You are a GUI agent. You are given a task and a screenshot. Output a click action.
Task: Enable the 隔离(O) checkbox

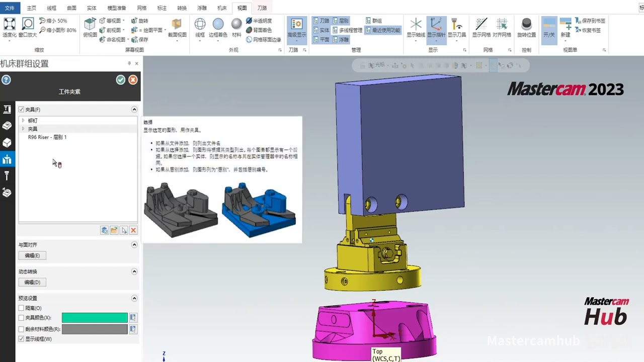[x=21, y=308]
